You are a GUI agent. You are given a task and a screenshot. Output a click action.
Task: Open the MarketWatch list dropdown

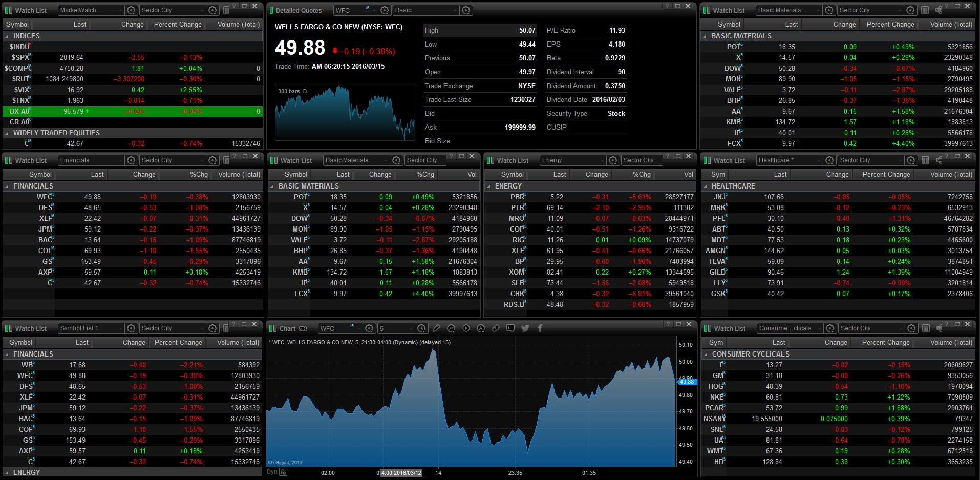[91, 10]
